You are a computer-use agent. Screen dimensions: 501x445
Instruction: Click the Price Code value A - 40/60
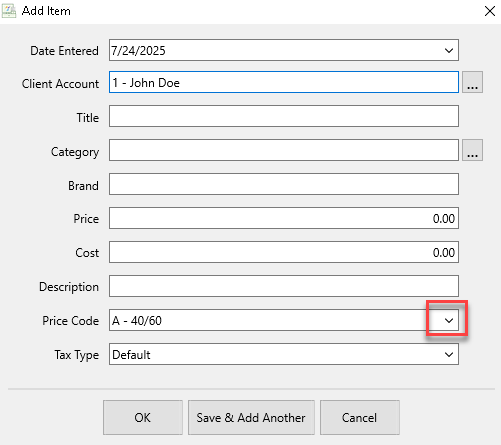coord(137,321)
